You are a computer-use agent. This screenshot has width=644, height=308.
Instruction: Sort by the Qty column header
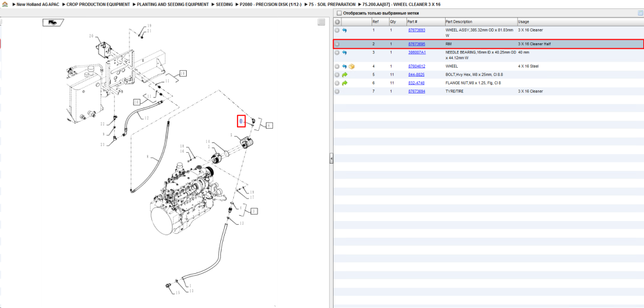click(x=397, y=22)
